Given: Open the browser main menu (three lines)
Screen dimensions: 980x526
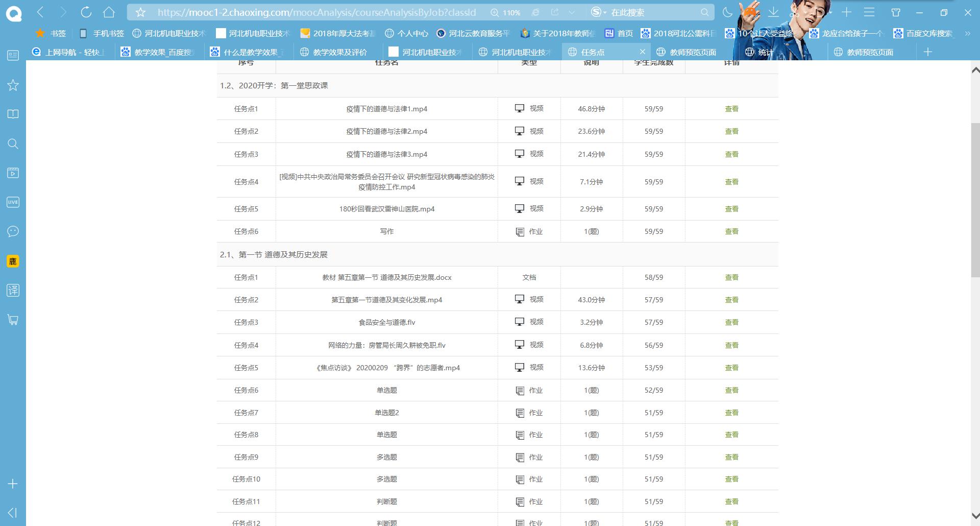Looking at the screenshot, I should coord(869,12).
